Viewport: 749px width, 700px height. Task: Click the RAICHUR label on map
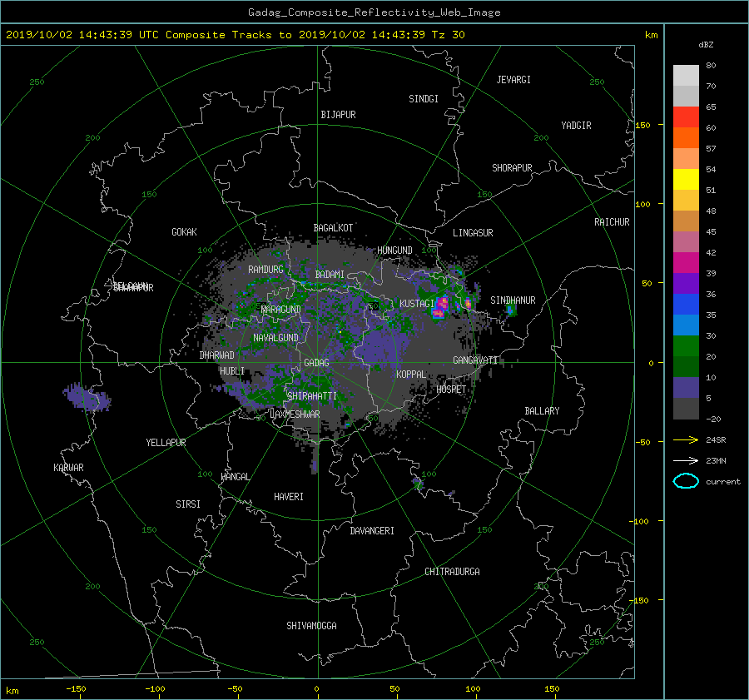coord(612,221)
